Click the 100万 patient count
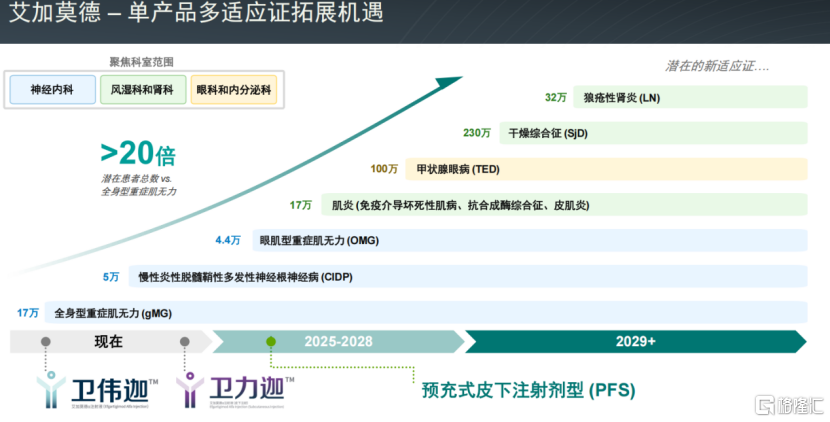 pos(384,169)
